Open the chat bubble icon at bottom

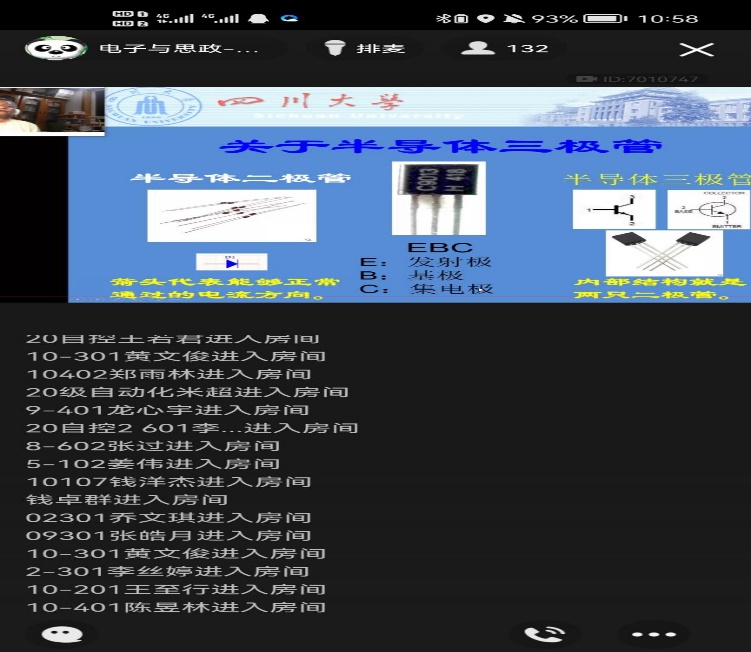pyautogui.click(x=68, y=634)
